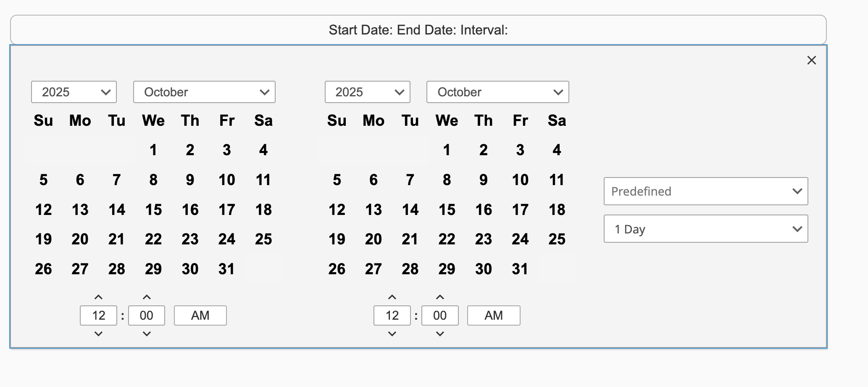The height and width of the screenshot is (387, 868).
Task: Select October 15 in the start calendar
Action: [153, 210]
